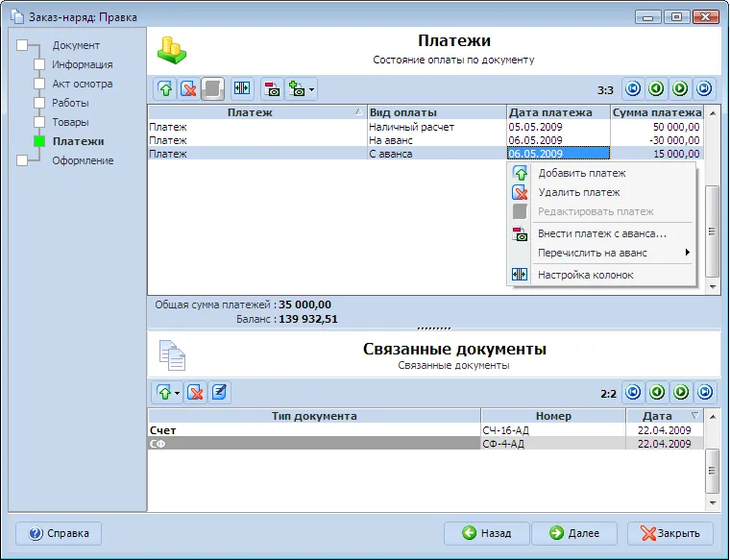Screen dimensions: 730x560
Task: Click the splitter grip between panels
Action: 434,329
